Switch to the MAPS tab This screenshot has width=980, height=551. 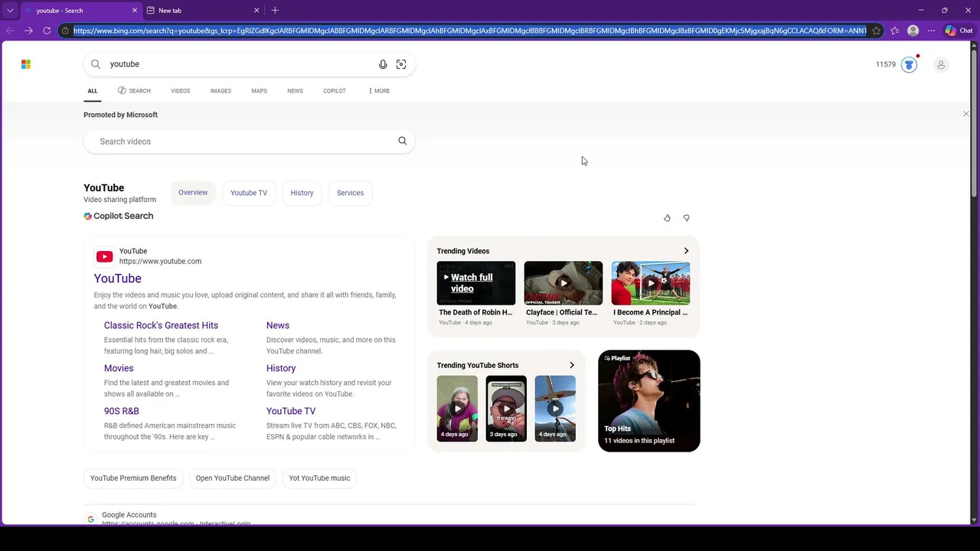[x=259, y=91]
